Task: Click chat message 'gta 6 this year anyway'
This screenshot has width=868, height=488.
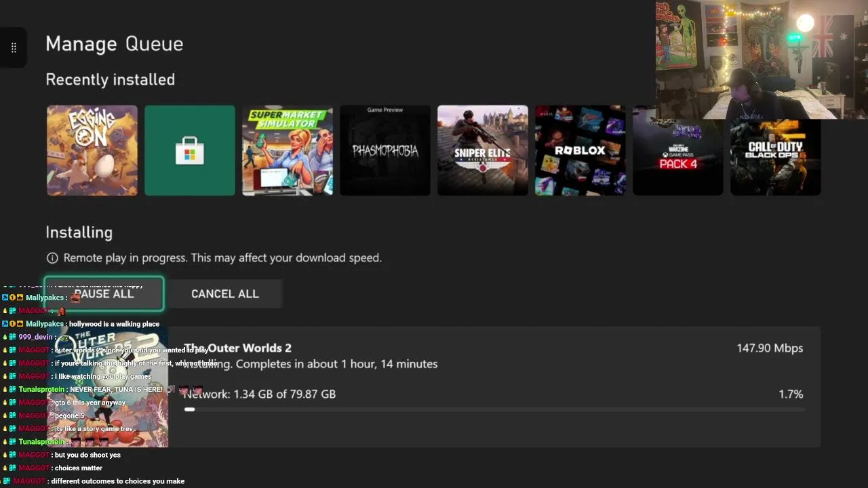Action: [x=90, y=403]
